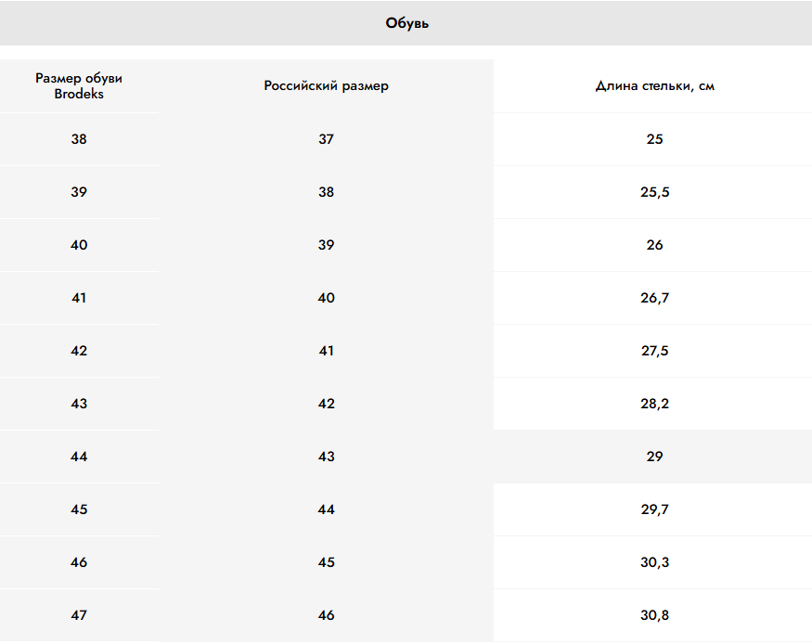Select insole length 30,3 cell
The image size is (812, 644).
click(654, 562)
